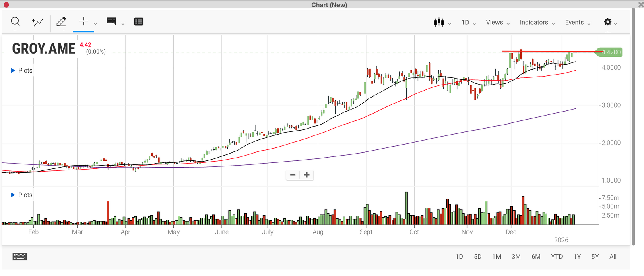Expand the annotation options arrow
644x276 pixels.
click(123, 24)
